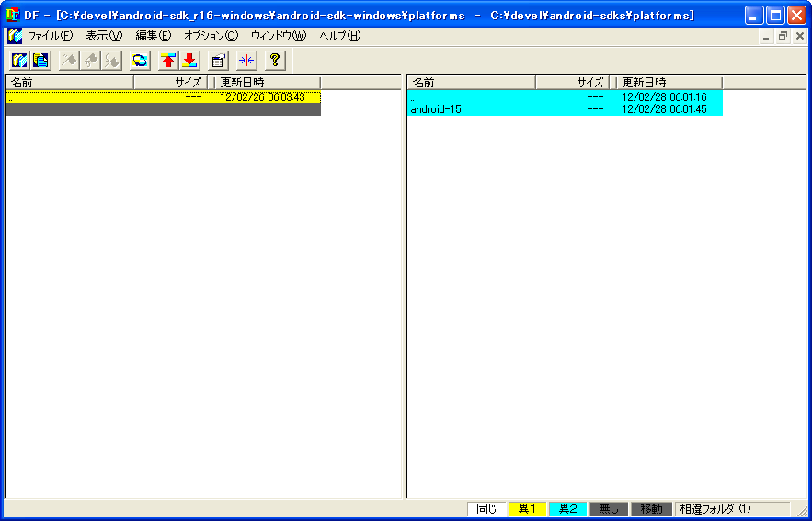Viewport: 812px width, 521px height.
Task: Click the refresh re-compare toolbar icon
Action: (140, 61)
